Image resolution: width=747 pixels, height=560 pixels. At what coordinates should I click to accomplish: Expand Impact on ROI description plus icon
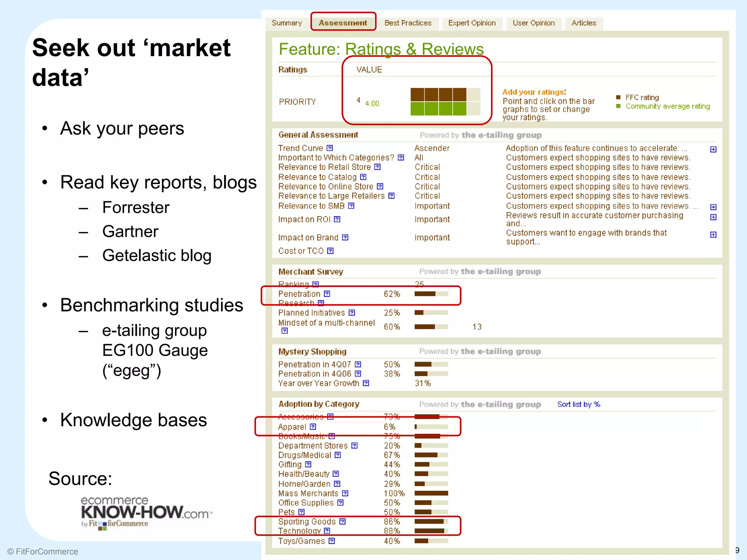point(713,217)
